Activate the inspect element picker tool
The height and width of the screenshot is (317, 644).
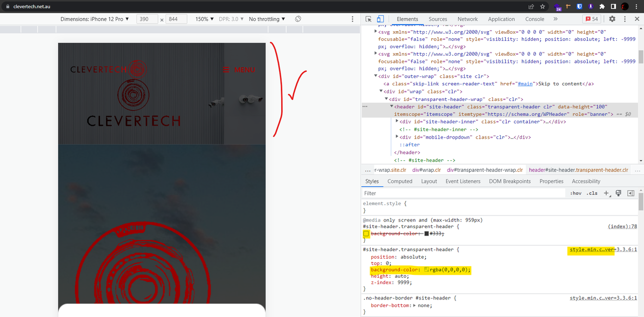tap(369, 19)
